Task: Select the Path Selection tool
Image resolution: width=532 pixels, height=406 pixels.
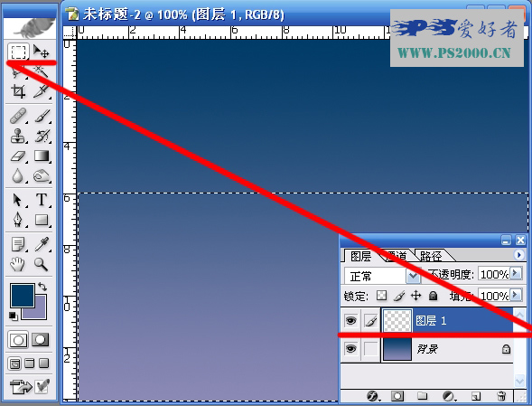Action: (18, 200)
